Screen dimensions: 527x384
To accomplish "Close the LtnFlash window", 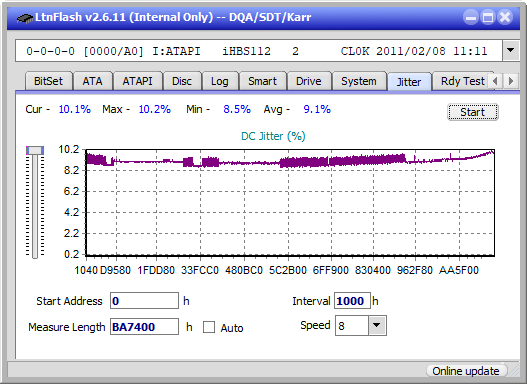I will pyautogui.click(x=505, y=17).
